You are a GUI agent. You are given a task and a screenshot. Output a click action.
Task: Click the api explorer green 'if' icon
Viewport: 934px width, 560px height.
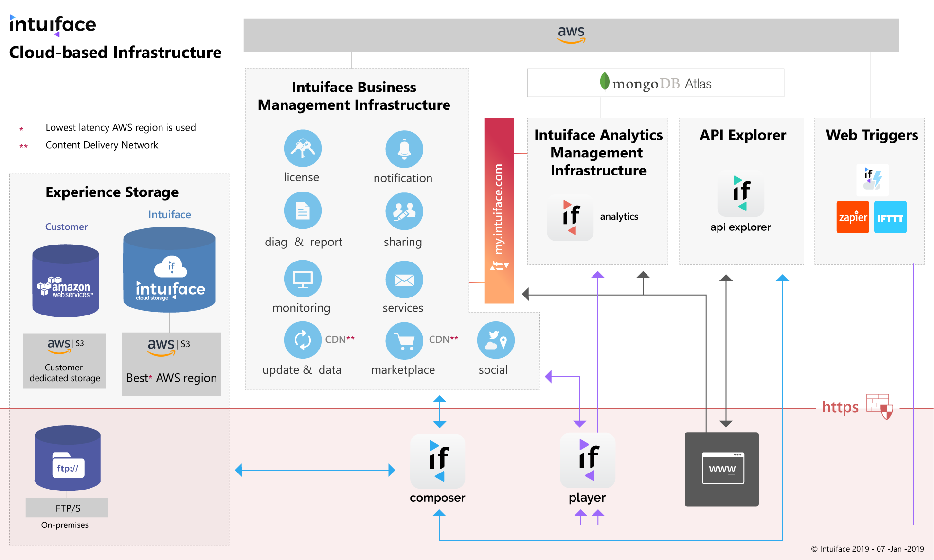tap(741, 193)
